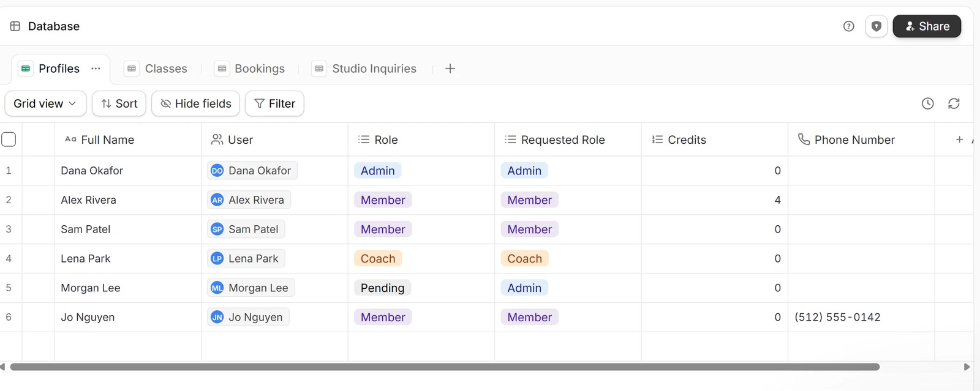This screenshot has height=391, width=980.
Task: Click Jo Nguyen user chip
Action: pos(248,318)
